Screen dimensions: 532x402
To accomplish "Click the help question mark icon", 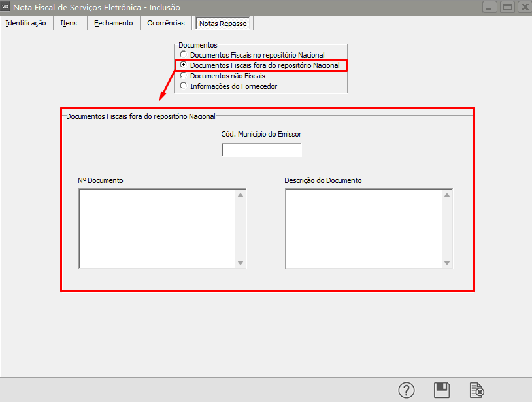I will 407,390.
